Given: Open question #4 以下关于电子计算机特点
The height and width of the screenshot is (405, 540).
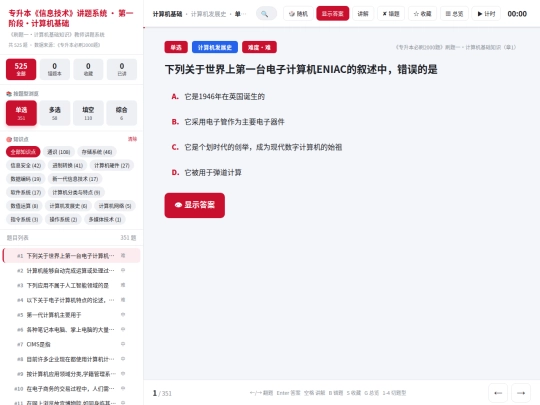Looking at the screenshot, I should [71, 300].
